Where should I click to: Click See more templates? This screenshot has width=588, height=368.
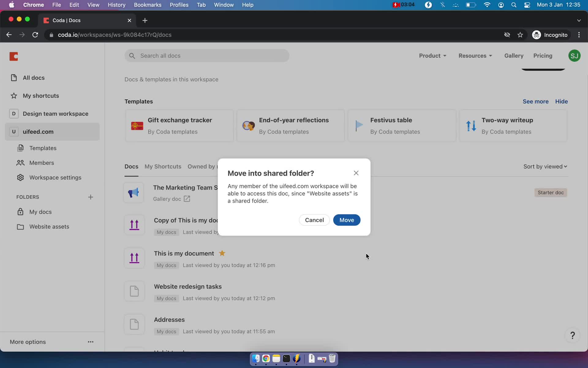pyautogui.click(x=535, y=102)
